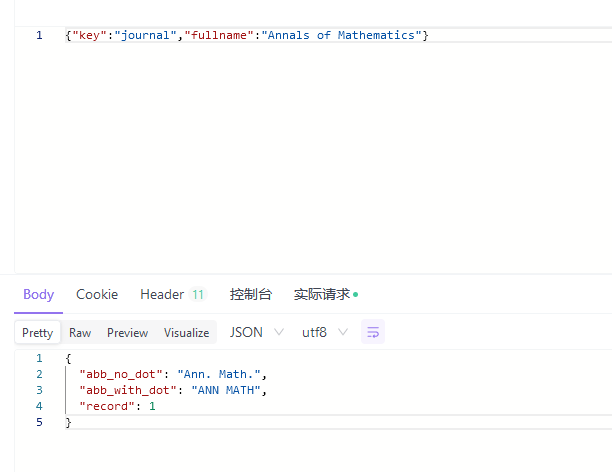Select the Preview view mode

click(128, 333)
